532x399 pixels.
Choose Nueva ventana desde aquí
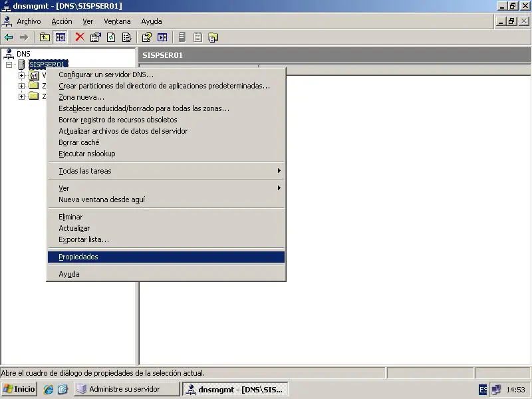(166, 199)
